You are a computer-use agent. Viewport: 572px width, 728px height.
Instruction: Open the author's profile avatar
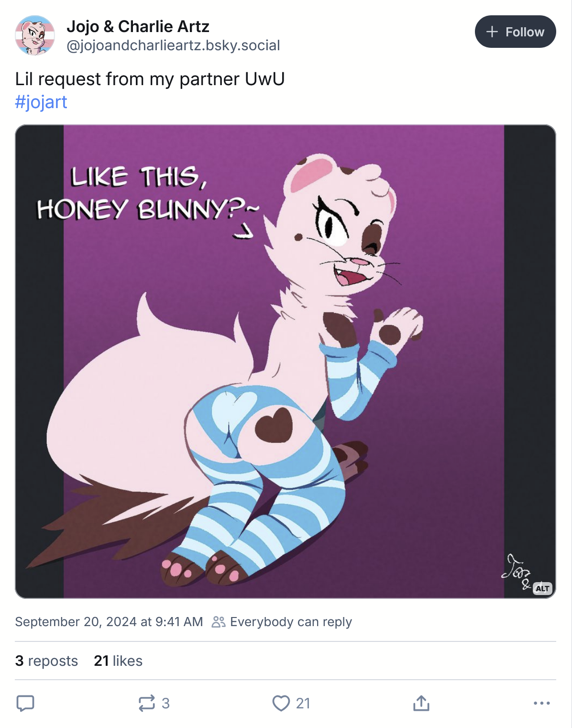[x=35, y=35]
